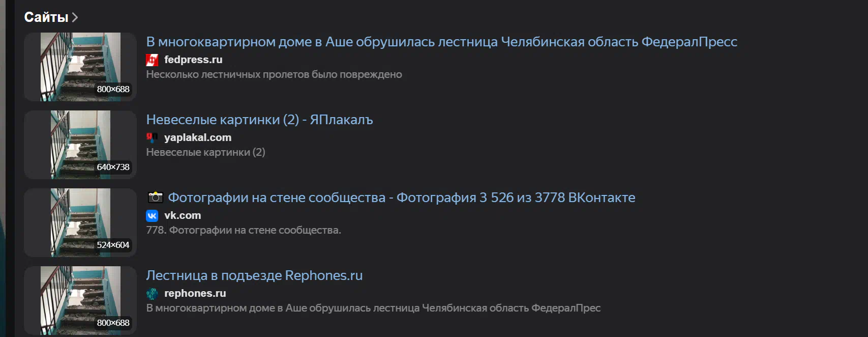Open Невеселые картинки (2) - ЯПлакалъ link
868x337 pixels.
pyautogui.click(x=259, y=120)
